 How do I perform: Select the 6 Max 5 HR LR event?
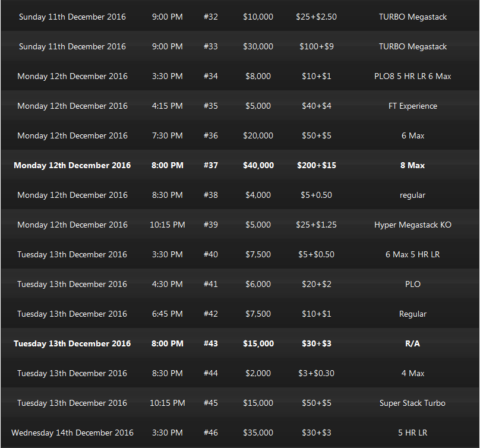click(x=412, y=254)
